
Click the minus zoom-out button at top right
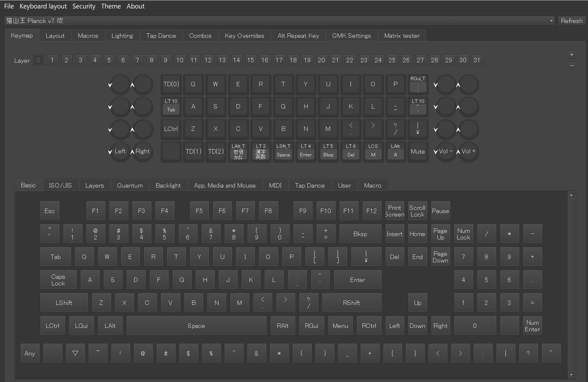(x=572, y=66)
